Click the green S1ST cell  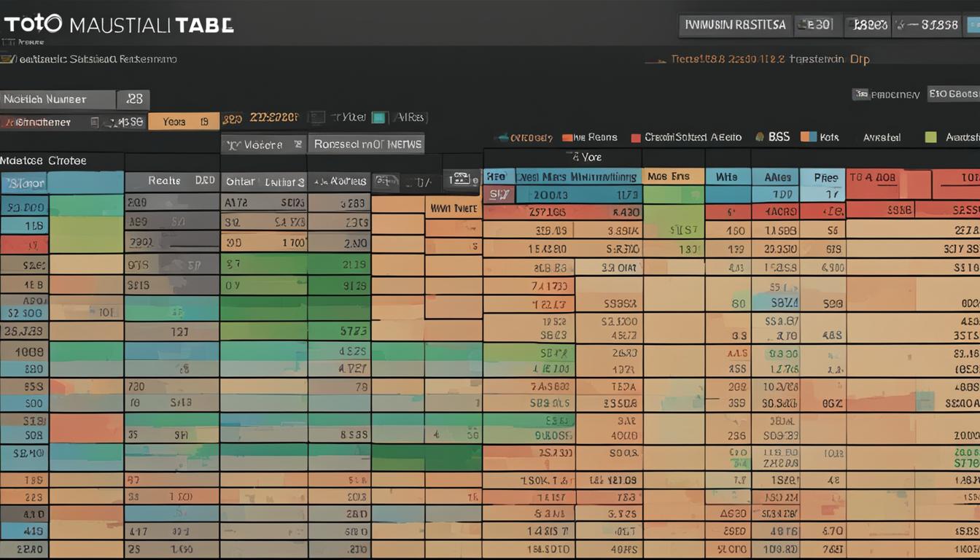point(674,230)
